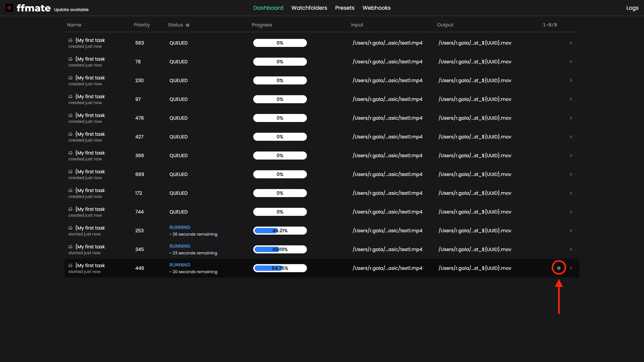644x362 pixels.
Task: Open details chevron for priority 669 task
Action: [x=571, y=174]
